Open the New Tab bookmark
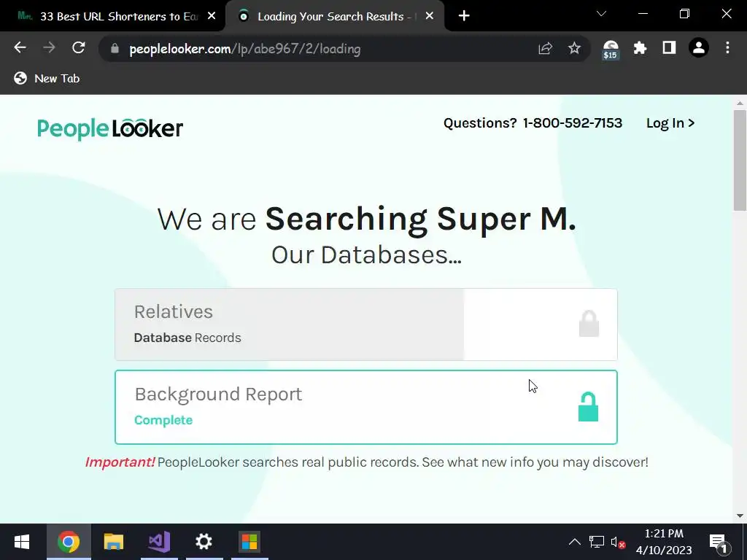Screen dimensions: 747x560 click(47, 78)
